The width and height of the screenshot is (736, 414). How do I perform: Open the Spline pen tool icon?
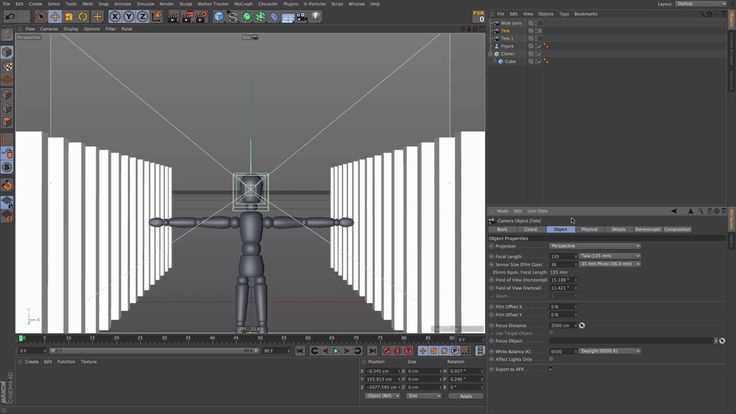click(x=233, y=17)
